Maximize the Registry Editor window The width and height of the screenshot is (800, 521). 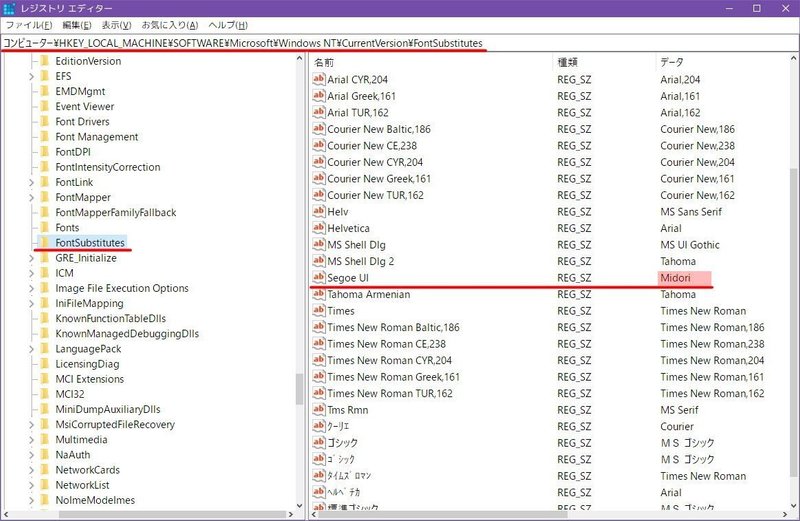(x=757, y=8)
